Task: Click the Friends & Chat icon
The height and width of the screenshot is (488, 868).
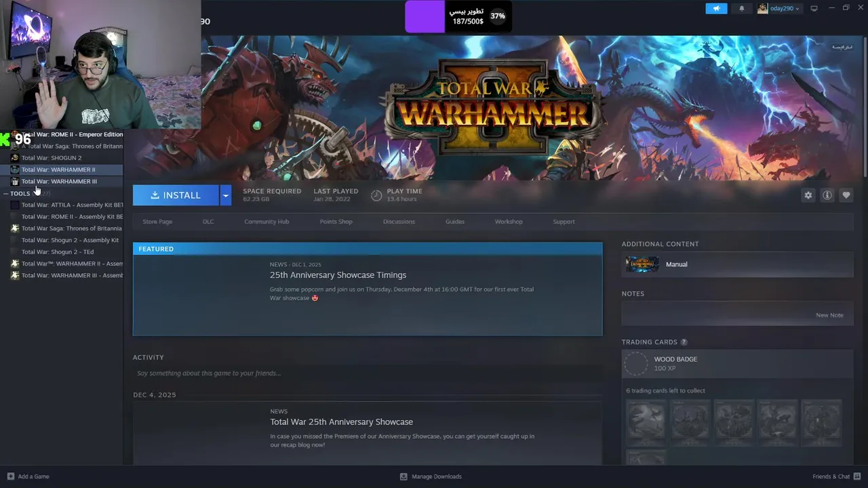Action: click(858, 476)
